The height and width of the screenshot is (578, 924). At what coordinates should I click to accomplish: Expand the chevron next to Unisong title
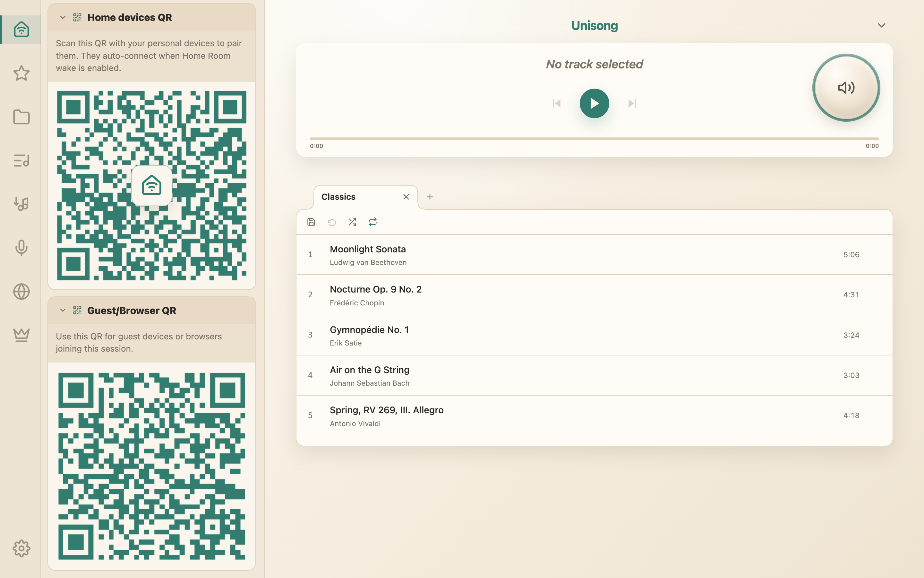point(882,26)
